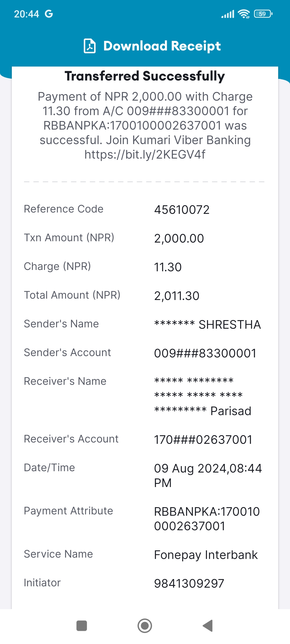Tap the Android back navigation triangle
Viewport: 290px width, 644px height.
[208, 626]
